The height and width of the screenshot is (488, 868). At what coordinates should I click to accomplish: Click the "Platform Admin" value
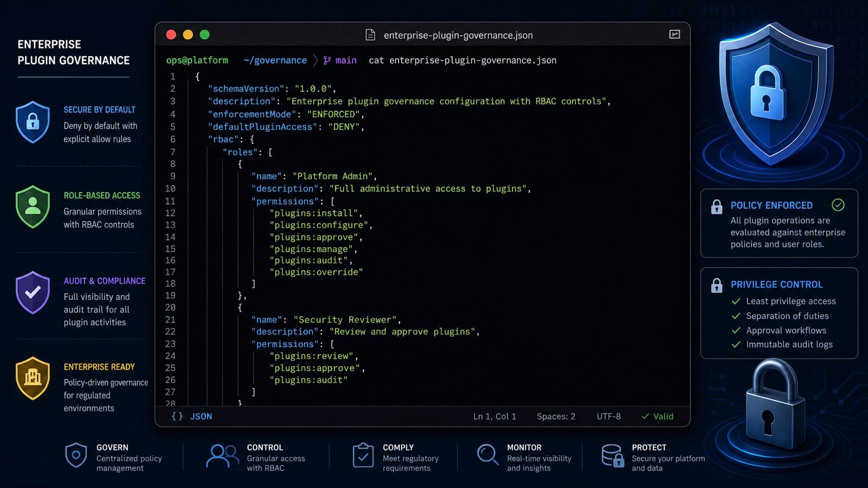click(332, 176)
